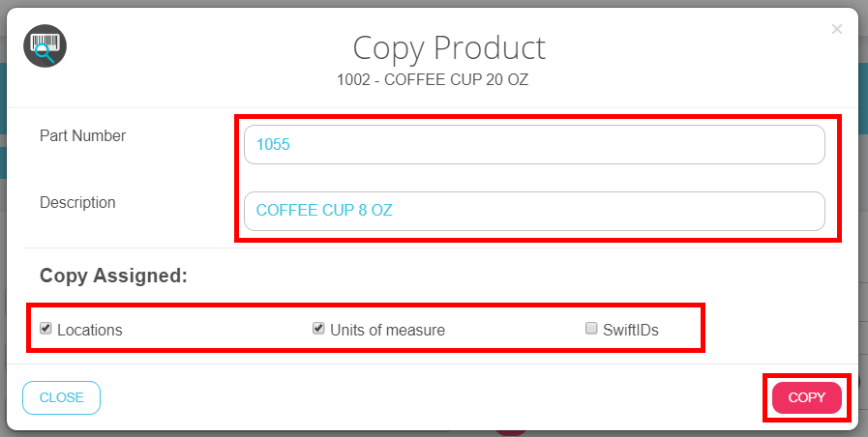Click the CLOSE button

pyautogui.click(x=61, y=397)
